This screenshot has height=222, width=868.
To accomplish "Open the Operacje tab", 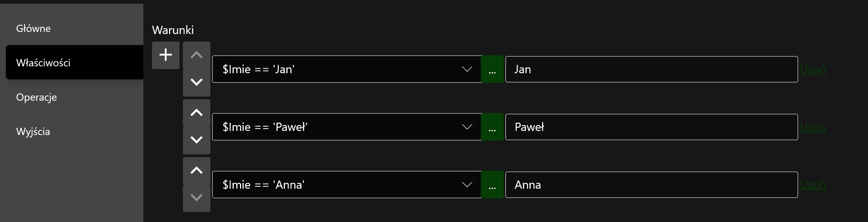I will pyautogui.click(x=36, y=97).
